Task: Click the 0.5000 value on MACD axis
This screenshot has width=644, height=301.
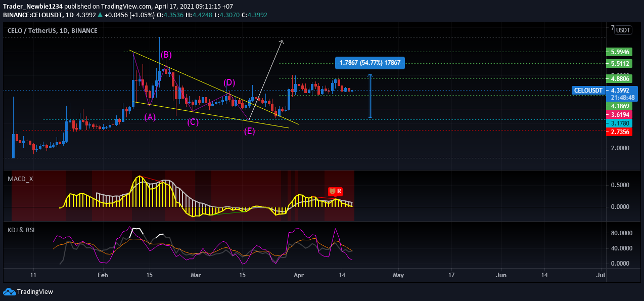Action: pos(620,185)
